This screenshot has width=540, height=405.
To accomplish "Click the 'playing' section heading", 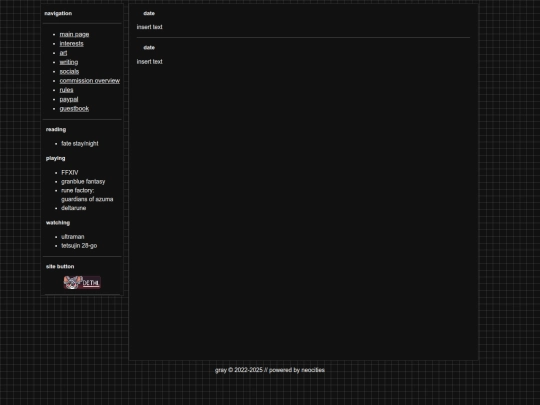I will click(x=55, y=158).
